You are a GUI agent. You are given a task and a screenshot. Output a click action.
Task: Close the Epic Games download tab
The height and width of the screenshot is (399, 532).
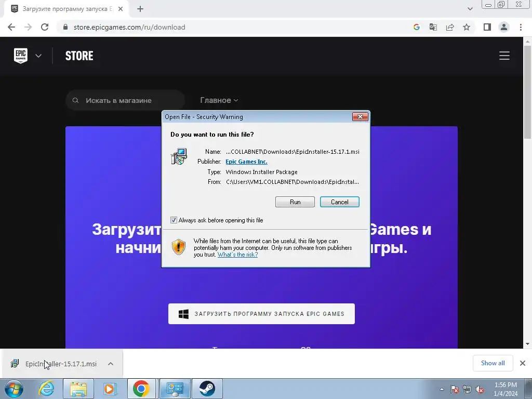pyautogui.click(x=121, y=9)
